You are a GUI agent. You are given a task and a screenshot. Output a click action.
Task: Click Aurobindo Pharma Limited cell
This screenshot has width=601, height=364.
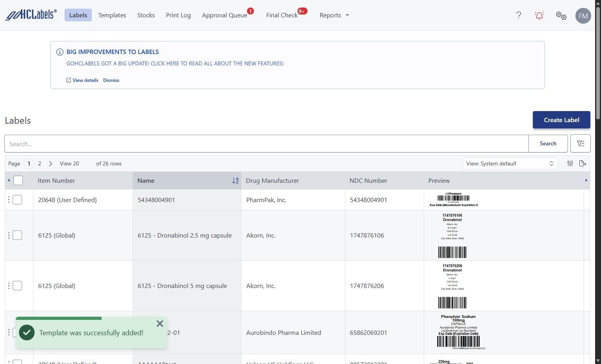pyautogui.click(x=284, y=332)
